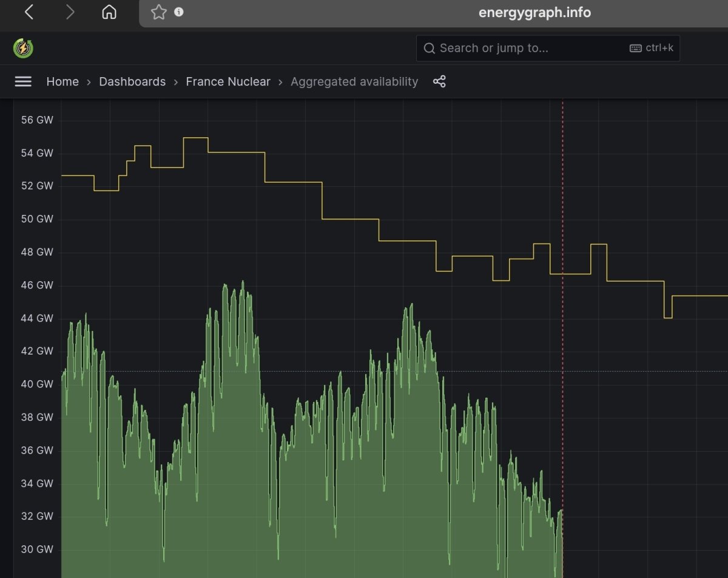The height and width of the screenshot is (578, 728).
Task: Share the dashboard via share icon
Action: (439, 81)
